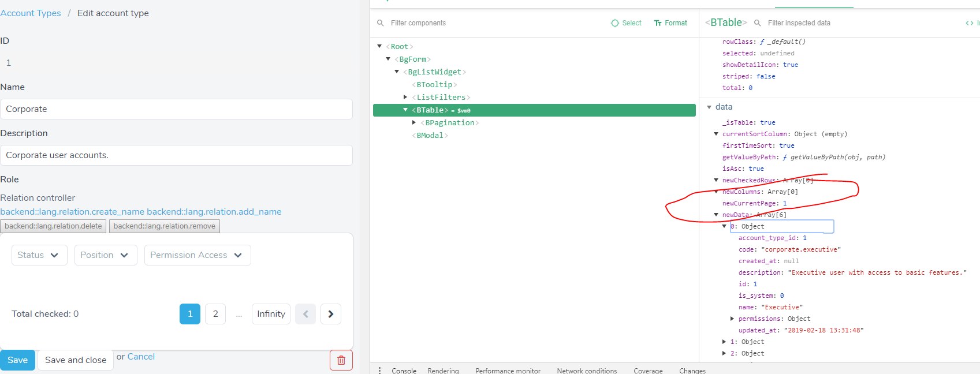
Task: Open the Position filter dropdown
Action: [x=106, y=255]
